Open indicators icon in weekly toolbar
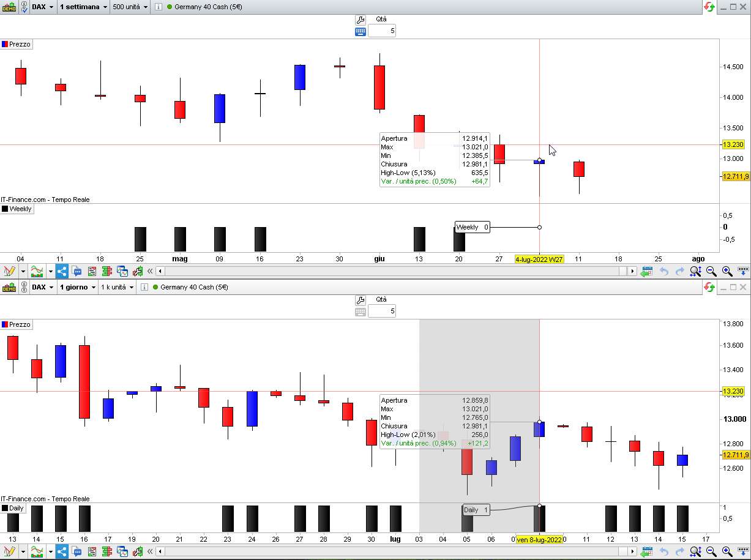 (37, 271)
